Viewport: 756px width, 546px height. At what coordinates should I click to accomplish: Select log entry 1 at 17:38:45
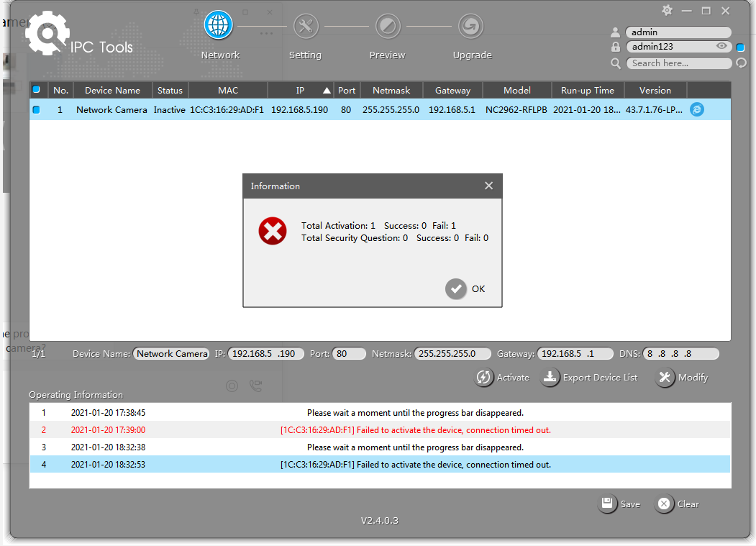[x=380, y=412]
